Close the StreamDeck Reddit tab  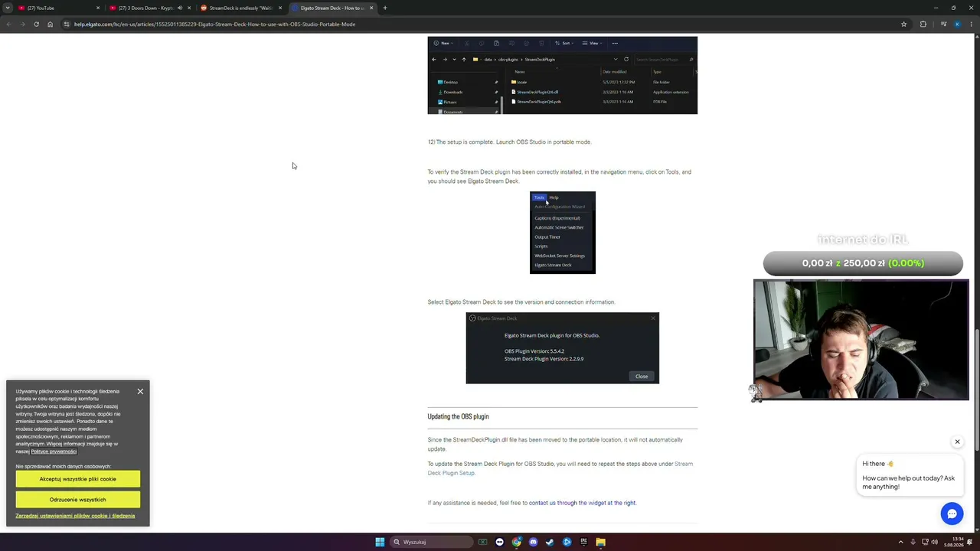[x=280, y=8]
